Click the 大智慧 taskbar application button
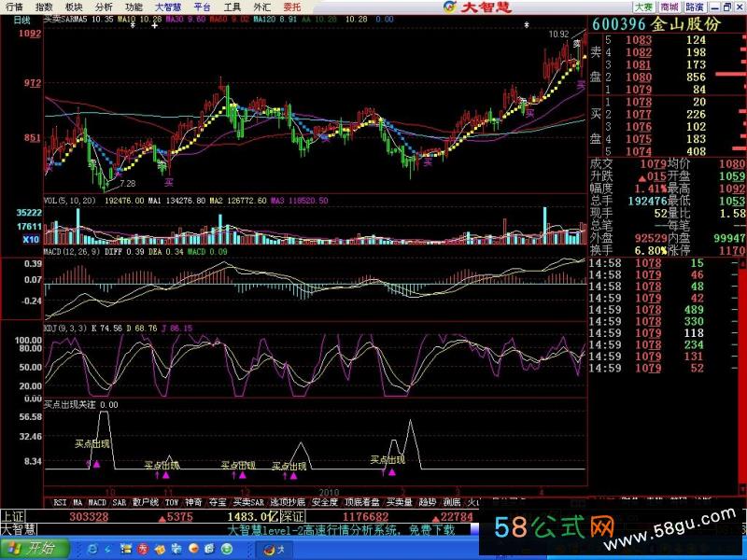The image size is (747, 560). pos(275,549)
